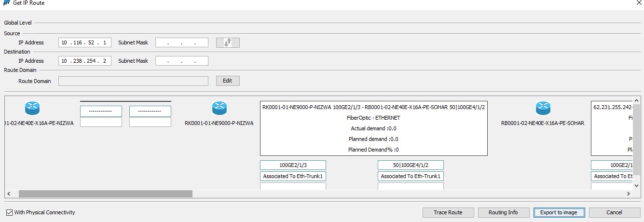Image resolution: width=644 pixels, height=222 pixels.
Task: Select the 100GE2/1/3 interface box
Action: pyautogui.click(x=293, y=165)
